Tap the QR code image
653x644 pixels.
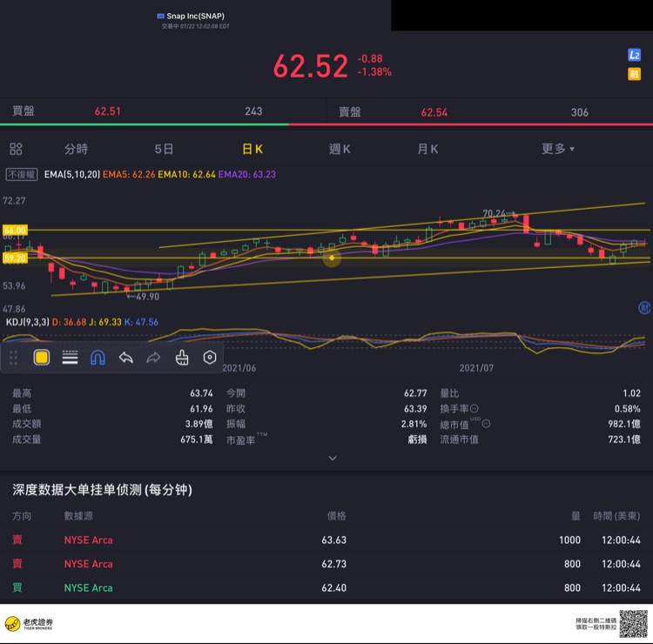[634, 623]
